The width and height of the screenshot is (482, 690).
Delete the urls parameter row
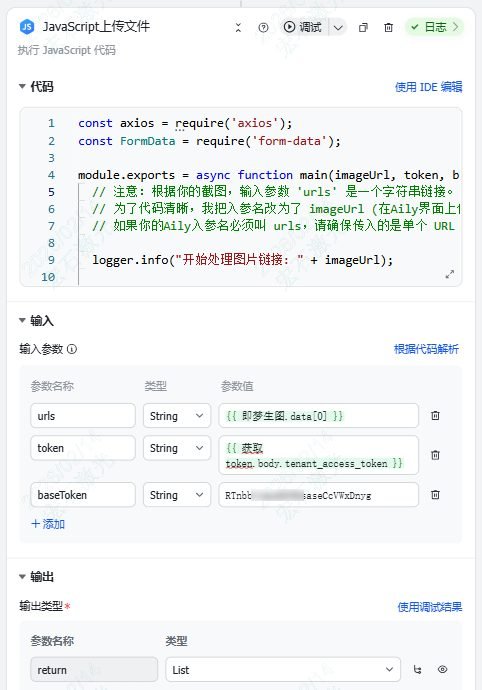[x=435, y=415]
